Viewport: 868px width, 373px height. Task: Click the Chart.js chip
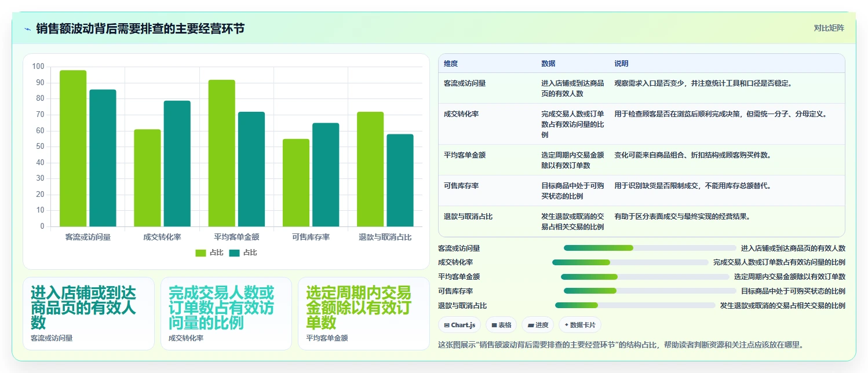click(459, 325)
